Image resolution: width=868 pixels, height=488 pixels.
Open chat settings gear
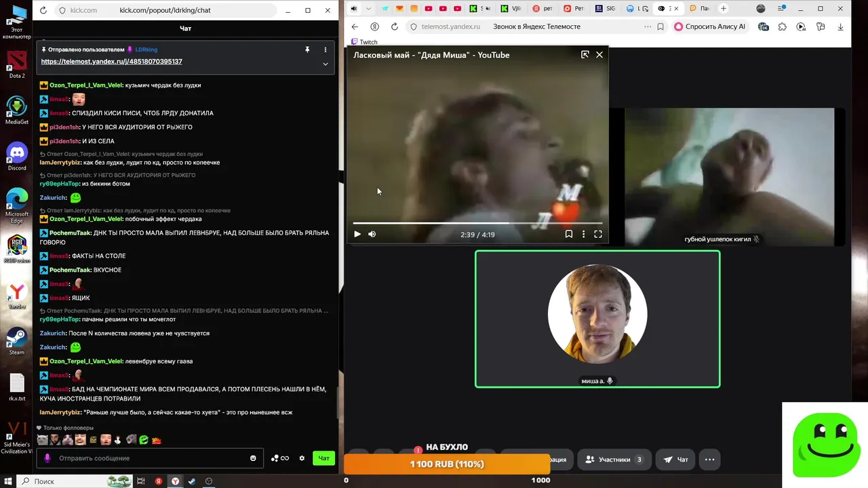[x=302, y=458]
